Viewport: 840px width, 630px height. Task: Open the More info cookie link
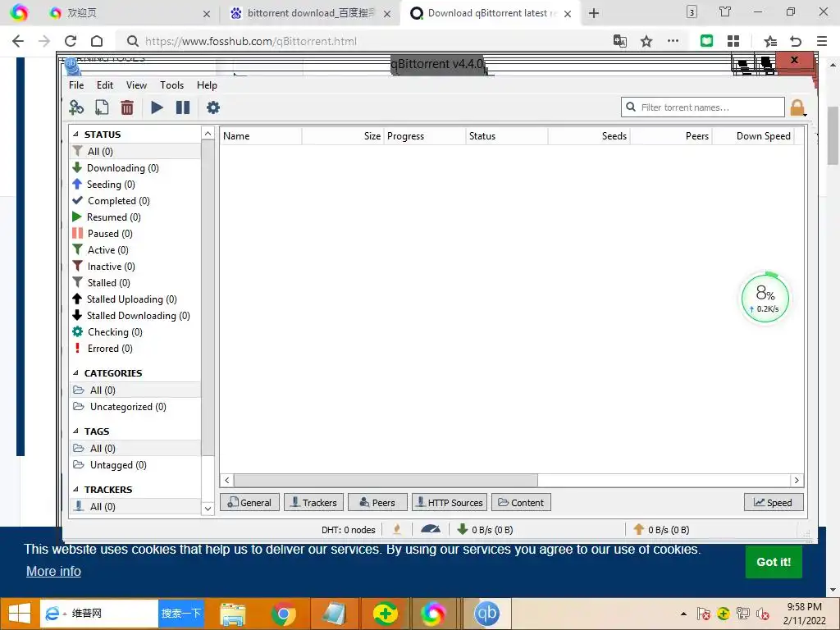click(x=53, y=571)
